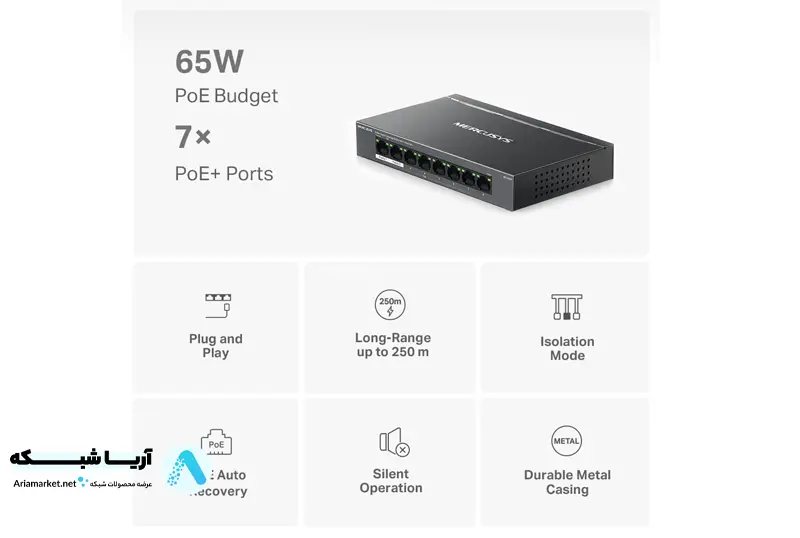
Task: Click the Persian Aria Shabakeh brand title
Action: [x=81, y=458]
